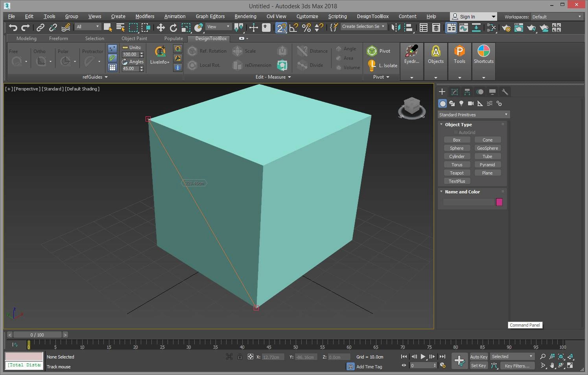The height and width of the screenshot is (375, 588).
Task: Open the DesignToolBox menu
Action: pos(372,17)
